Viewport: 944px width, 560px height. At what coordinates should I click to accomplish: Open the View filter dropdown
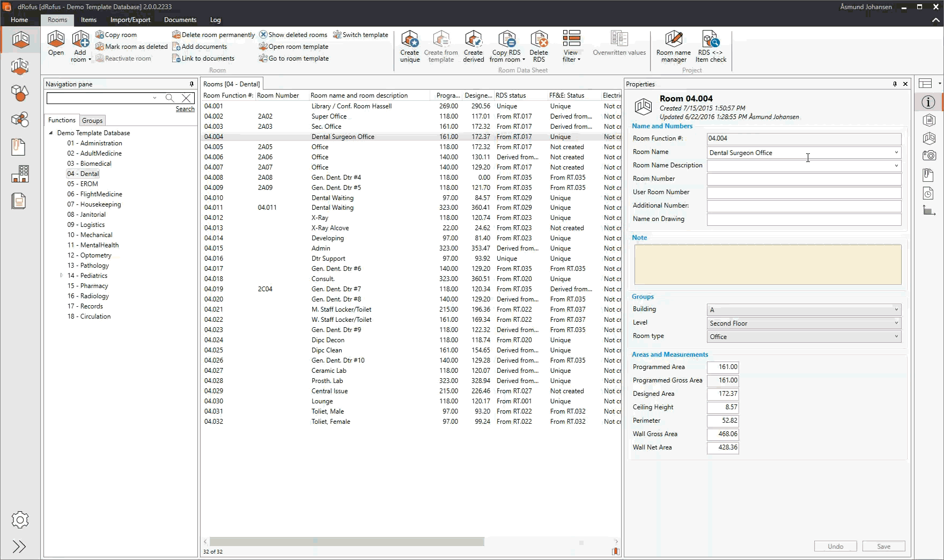(x=571, y=46)
